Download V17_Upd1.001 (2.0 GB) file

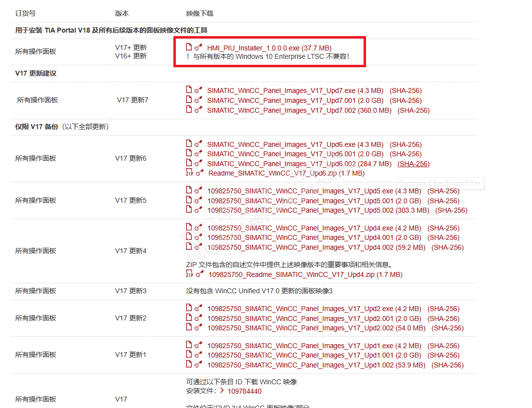pos(314,356)
